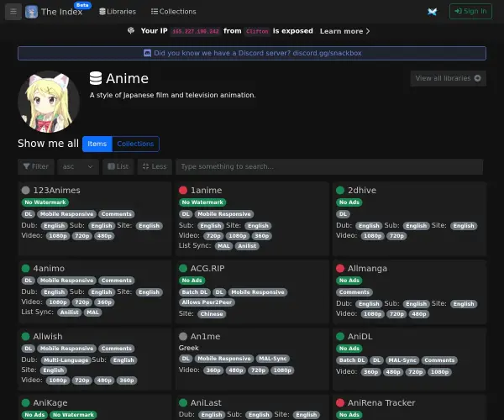Viewport: 504px width, 420px height.
Task: Click the green status dot for Allwish
Action: click(x=25, y=337)
